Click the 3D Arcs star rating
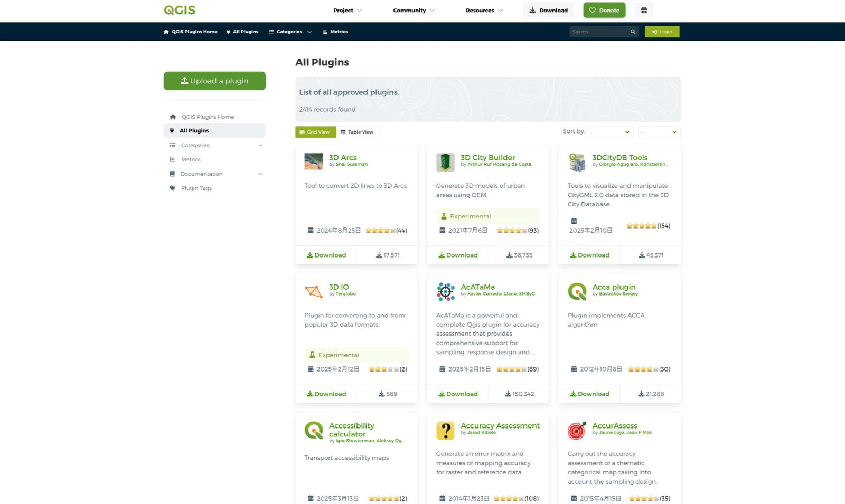Image resolution: width=845 pixels, height=504 pixels. [380, 230]
